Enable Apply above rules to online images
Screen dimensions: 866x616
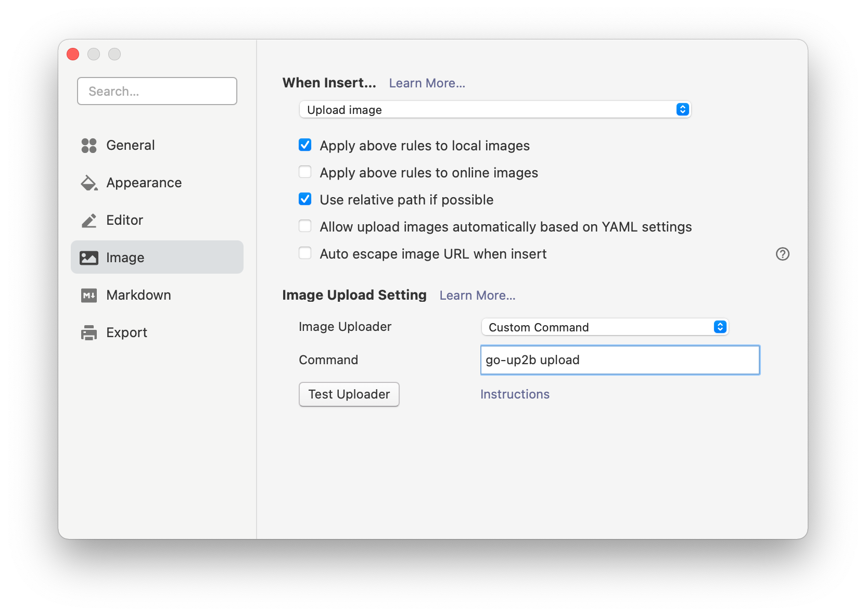[305, 172]
